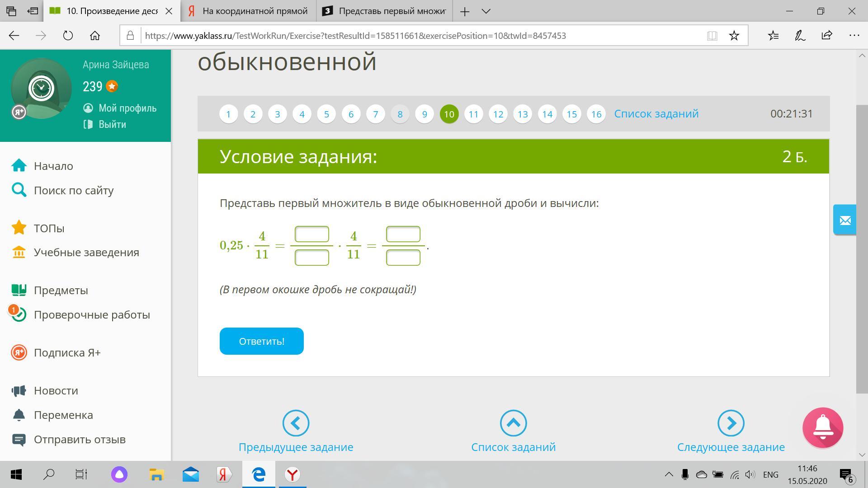
Task: Select exercise number 11
Action: 473,114
